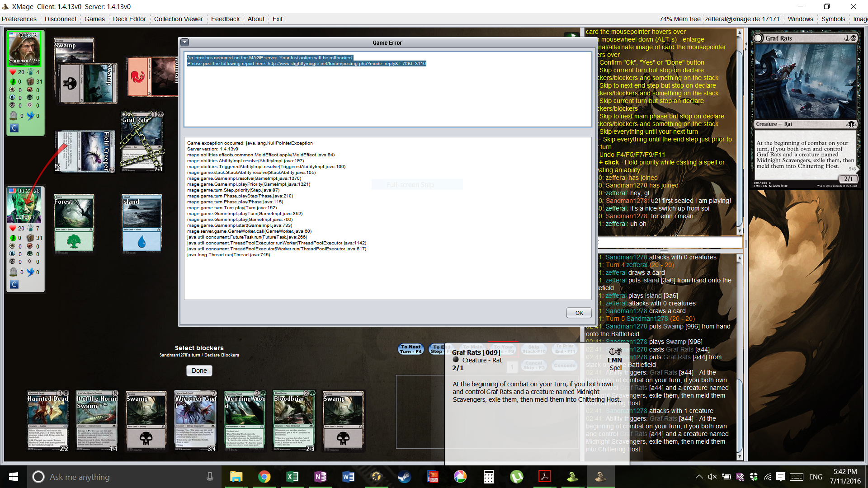Open the Deck Editor
The width and height of the screenshot is (868, 488).
129,19
